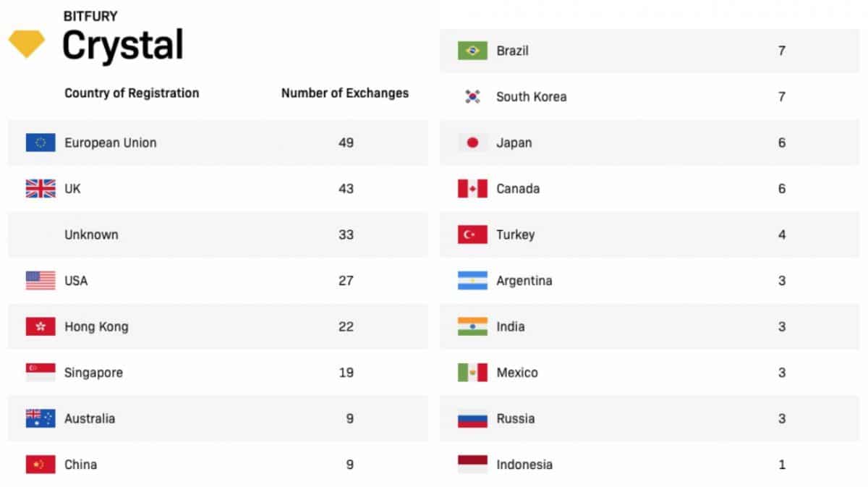Select the Brazil flag icon
The height and width of the screenshot is (487, 868).
[x=472, y=51]
